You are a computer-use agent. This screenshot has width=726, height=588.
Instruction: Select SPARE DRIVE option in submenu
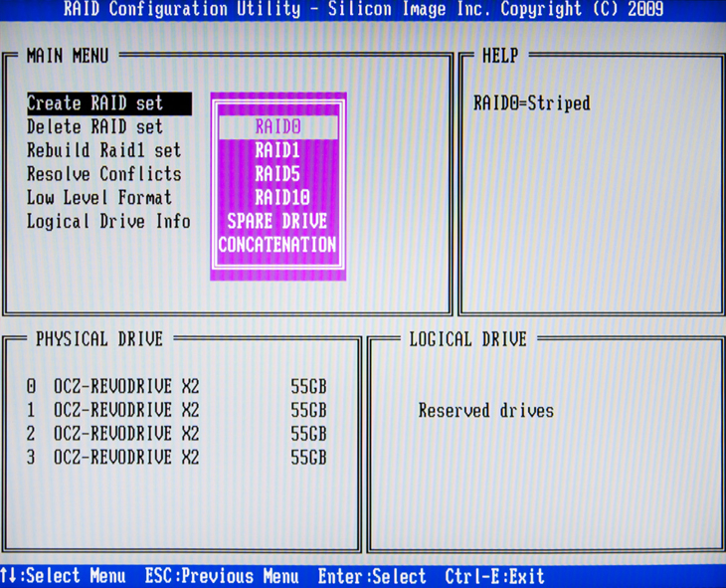pos(277,221)
